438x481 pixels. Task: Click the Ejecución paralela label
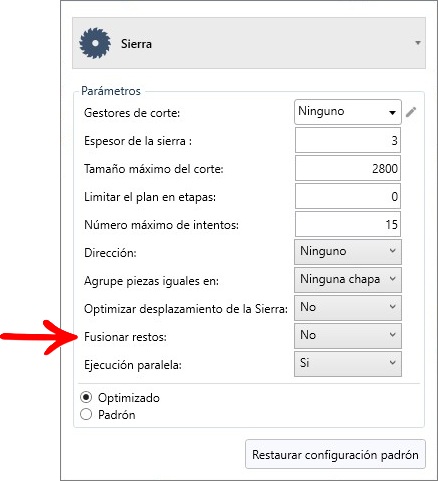(x=133, y=365)
